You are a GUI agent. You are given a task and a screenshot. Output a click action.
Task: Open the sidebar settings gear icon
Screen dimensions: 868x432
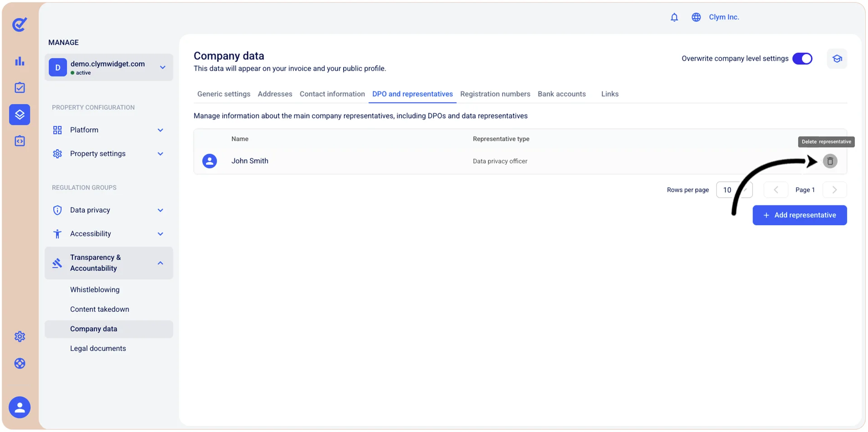(19, 337)
